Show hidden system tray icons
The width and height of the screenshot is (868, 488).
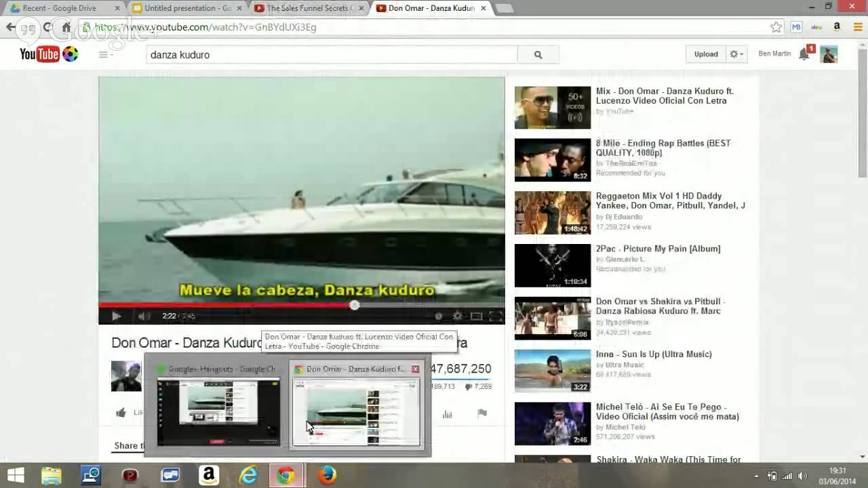tap(756, 476)
